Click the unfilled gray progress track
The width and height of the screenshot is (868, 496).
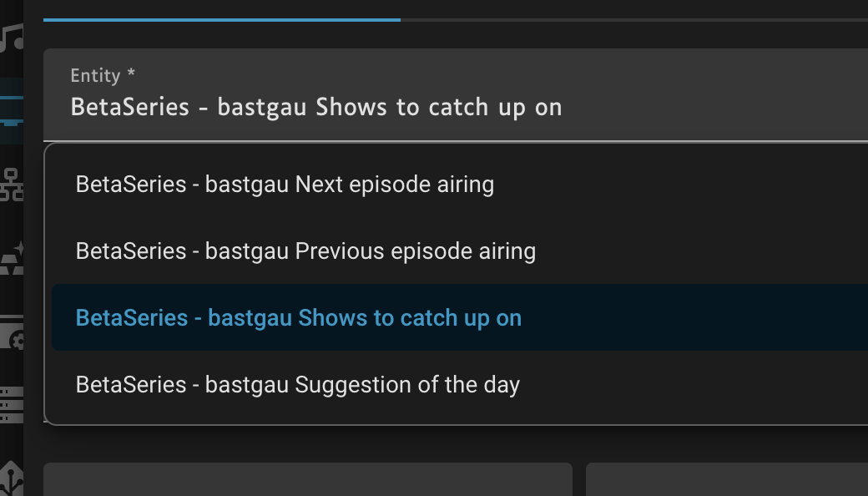[634, 20]
